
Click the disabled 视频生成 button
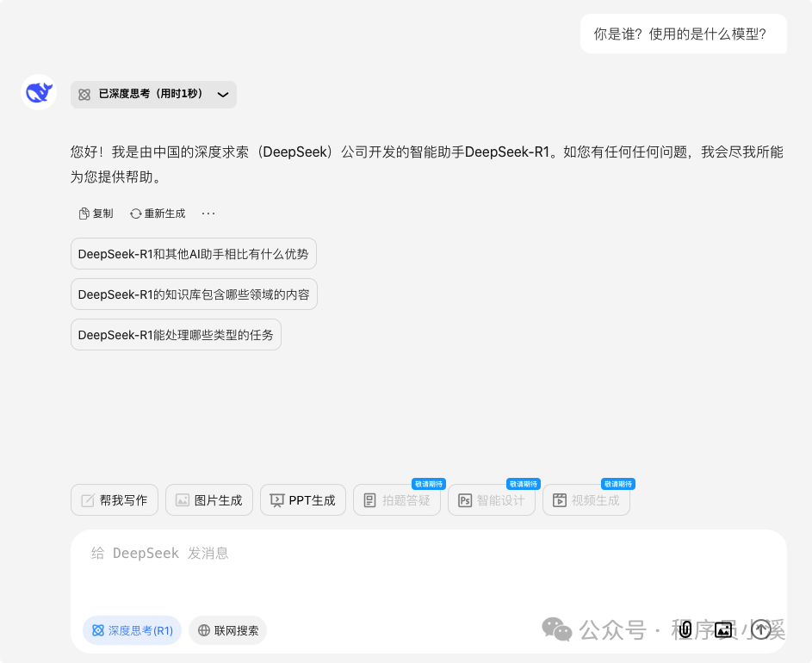tap(586, 500)
